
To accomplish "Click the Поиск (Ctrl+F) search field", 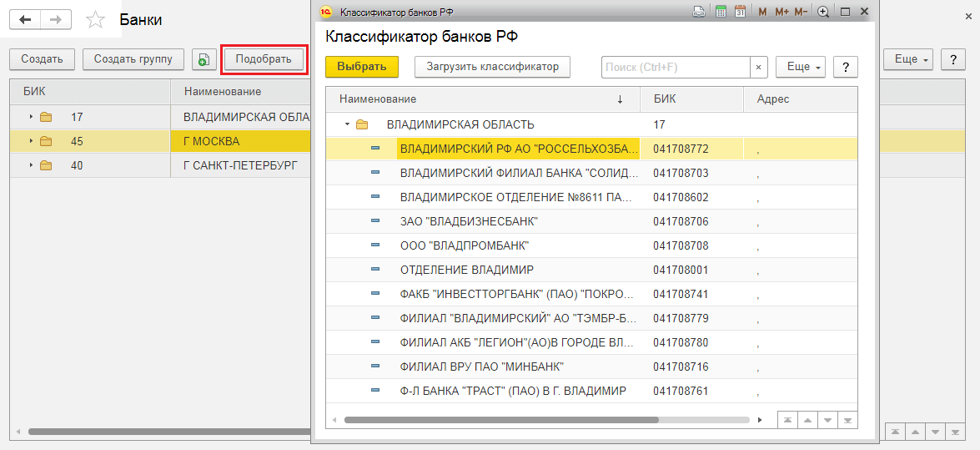I will [676, 67].
